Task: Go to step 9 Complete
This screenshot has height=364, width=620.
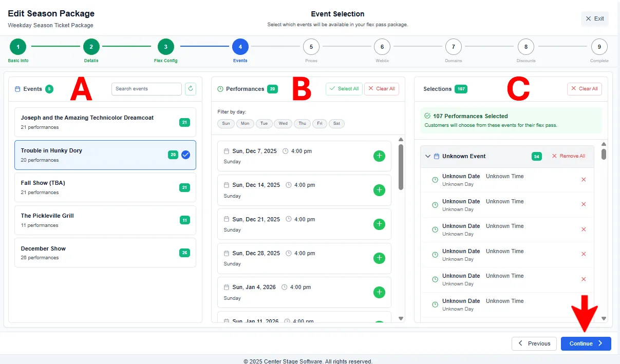Action: tap(599, 47)
